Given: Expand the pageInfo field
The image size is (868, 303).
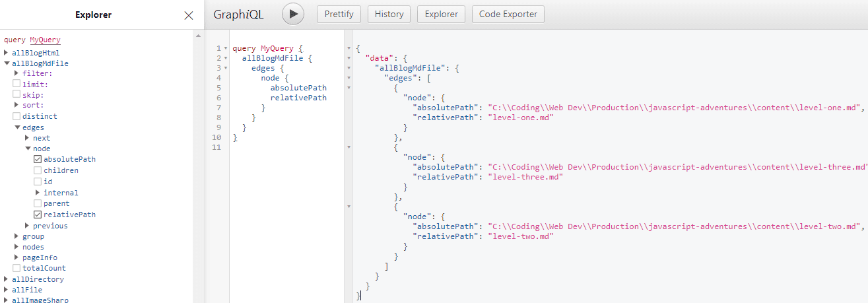Looking at the screenshot, I should point(17,257).
